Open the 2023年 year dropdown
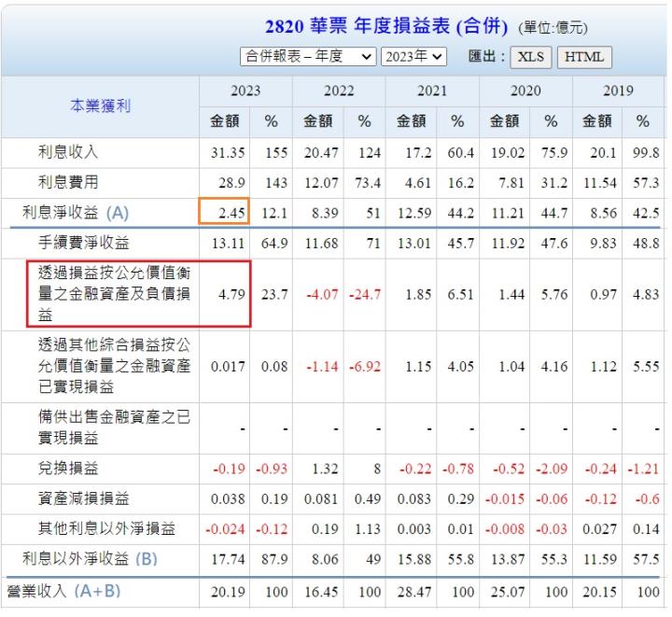The height and width of the screenshot is (617, 672). (413, 57)
